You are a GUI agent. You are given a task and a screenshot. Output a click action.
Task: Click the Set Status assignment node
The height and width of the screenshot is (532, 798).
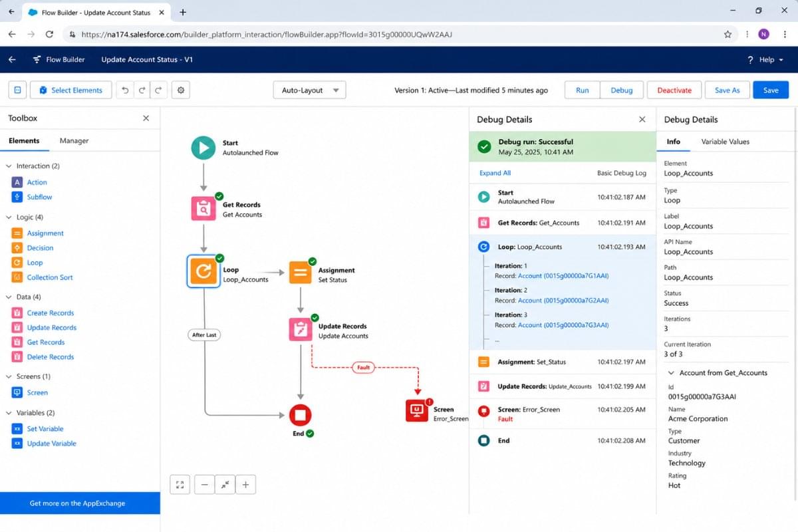301,273
